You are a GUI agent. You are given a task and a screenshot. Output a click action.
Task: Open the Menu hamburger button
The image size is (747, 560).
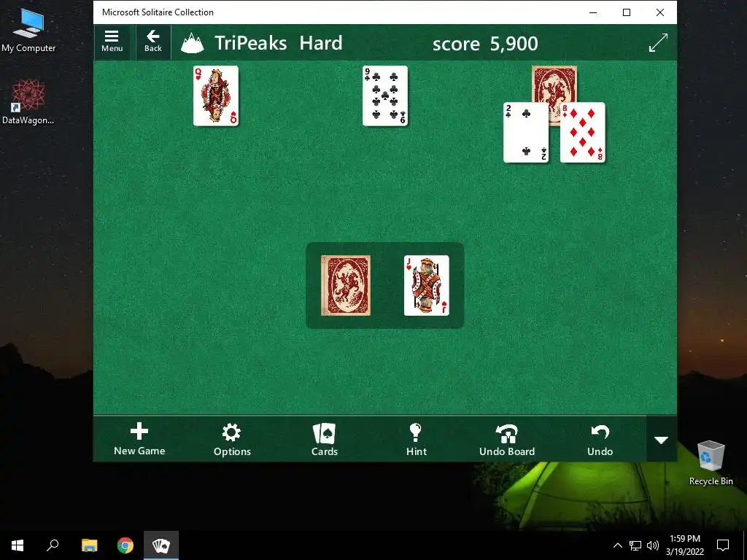112,42
